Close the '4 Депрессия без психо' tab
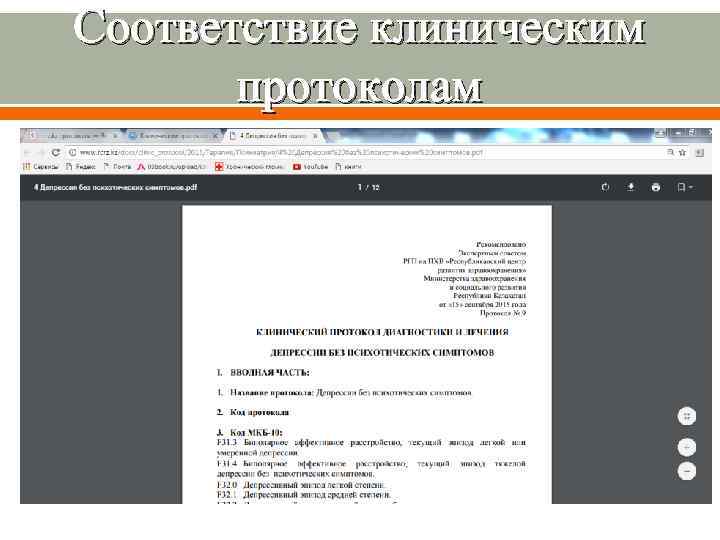Viewport: 720px width, 540px height. 315,136
